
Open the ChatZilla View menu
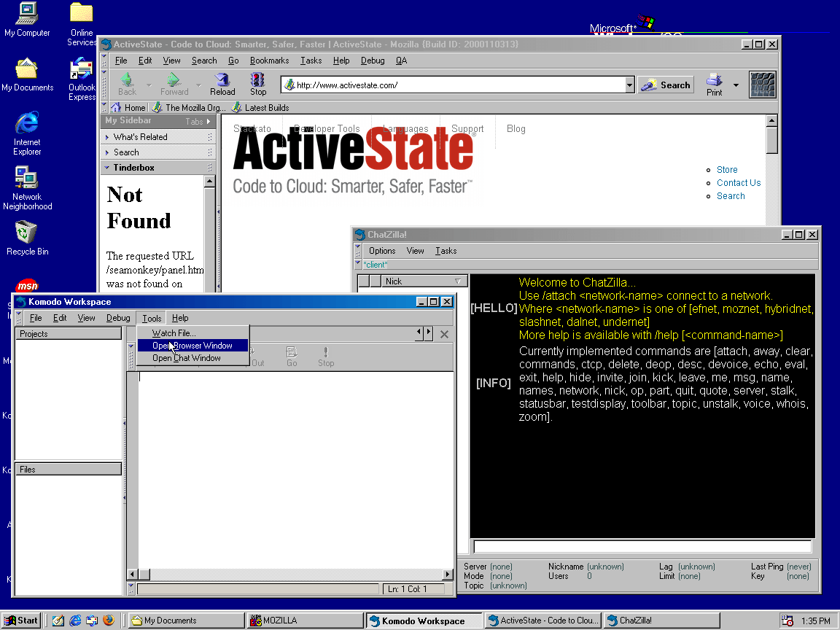415,251
